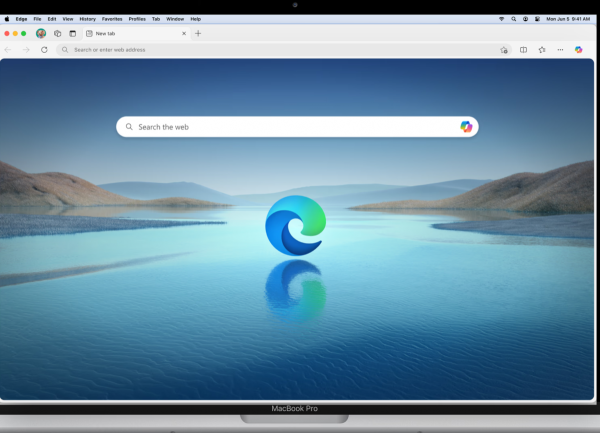Add a new tab with the plus button
600x433 pixels.
point(198,33)
